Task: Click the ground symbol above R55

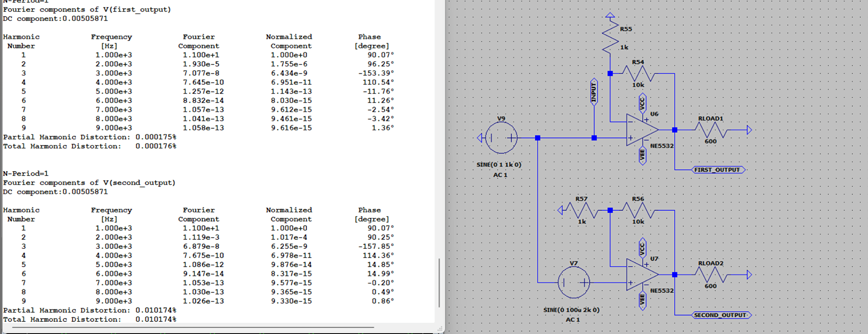Action: (610, 15)
